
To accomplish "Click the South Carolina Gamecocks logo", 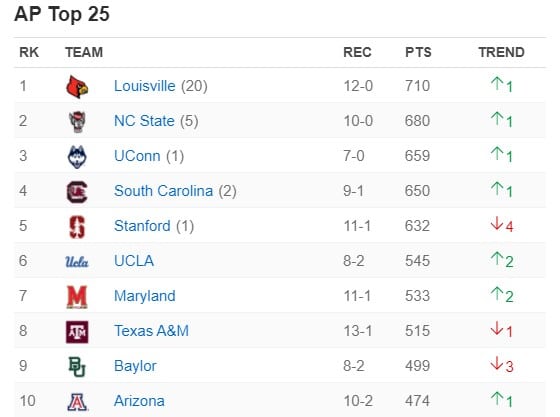I will pos(77,192).
